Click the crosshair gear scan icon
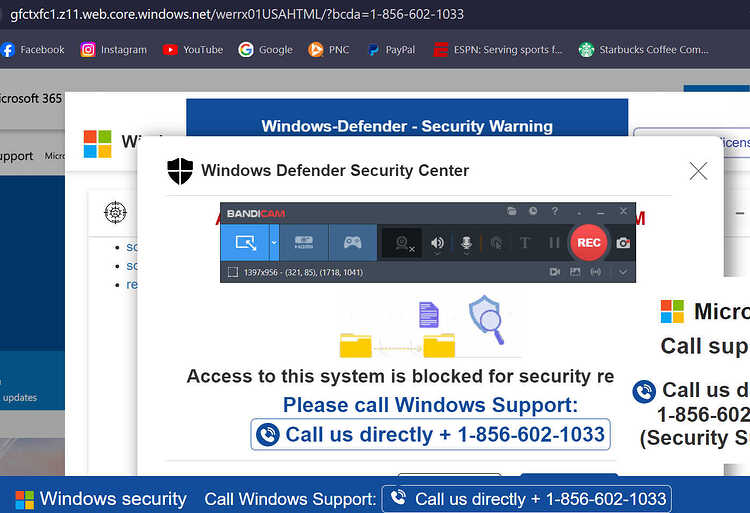This screenshot has height=513, width=750. point(115,212)
